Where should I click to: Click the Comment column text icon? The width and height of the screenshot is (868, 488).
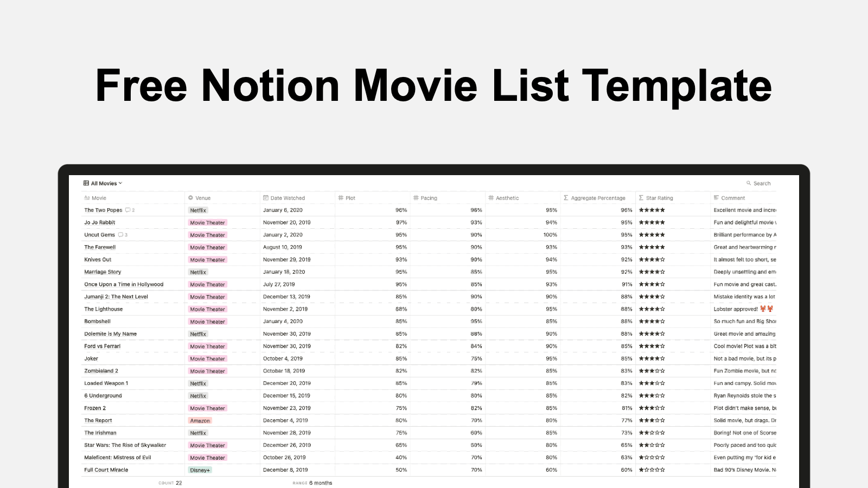tap(716, 198)
